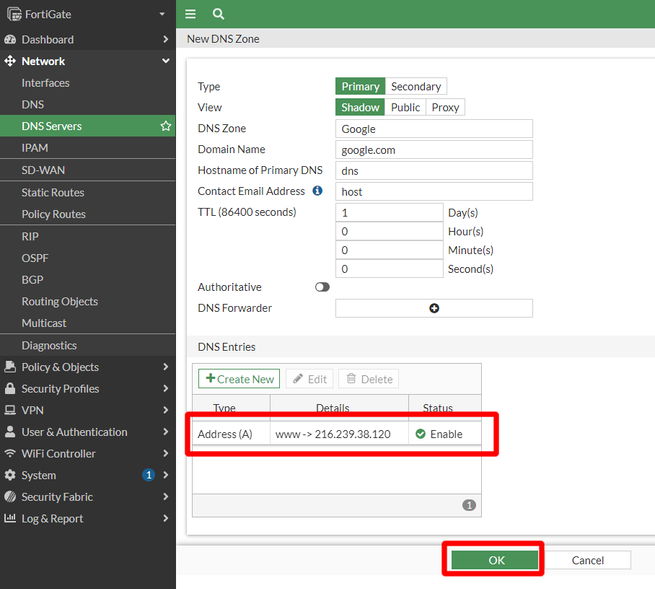
Task: Click the System gear icon in sidebar
Action: pyautogui.click(x=11, y=475)
